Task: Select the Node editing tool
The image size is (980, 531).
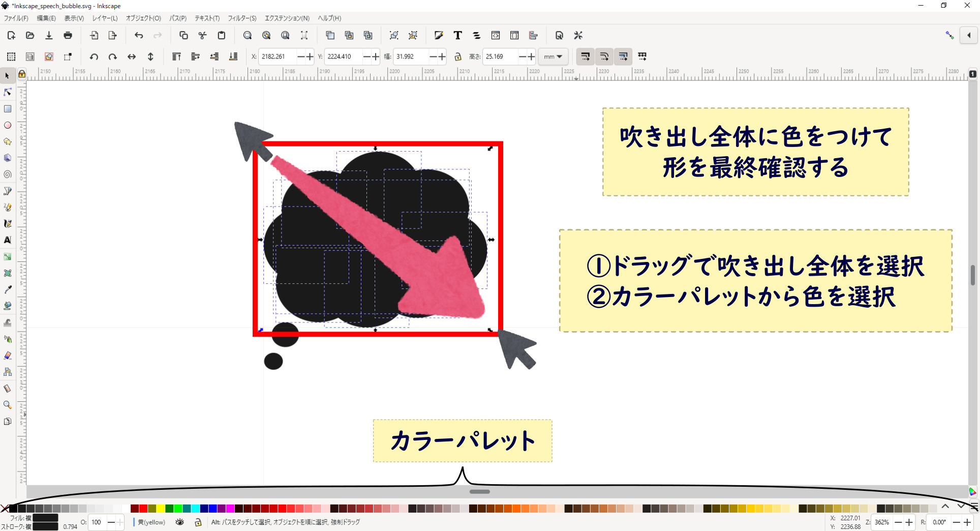Action: pos(7,92)
